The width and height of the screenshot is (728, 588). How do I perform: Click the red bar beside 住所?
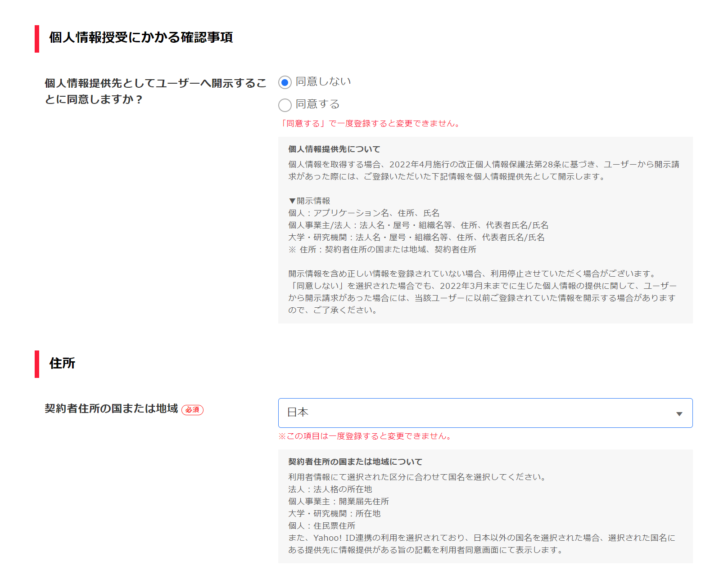pyautogui.click(x=37, y=363)
